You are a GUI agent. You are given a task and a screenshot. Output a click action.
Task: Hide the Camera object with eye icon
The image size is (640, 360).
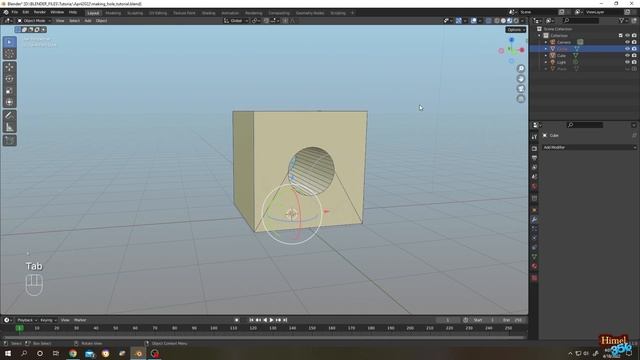(x=627, y=42)
